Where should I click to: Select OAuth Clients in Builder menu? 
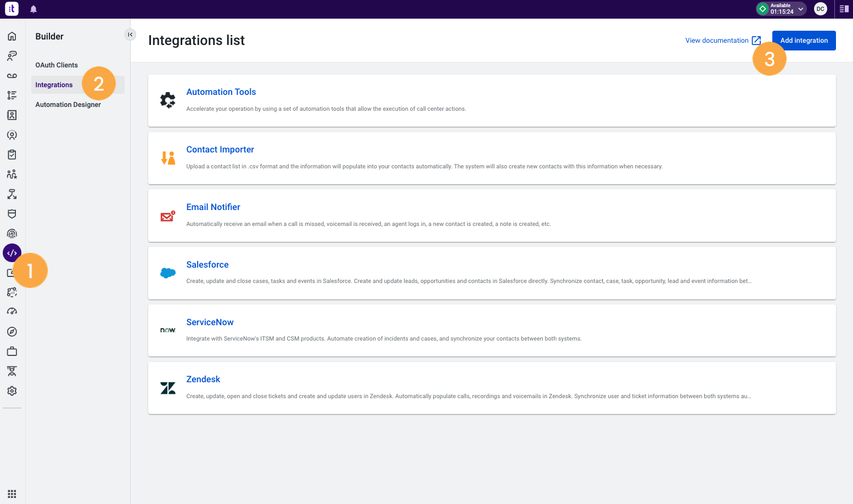coord(57,65)
